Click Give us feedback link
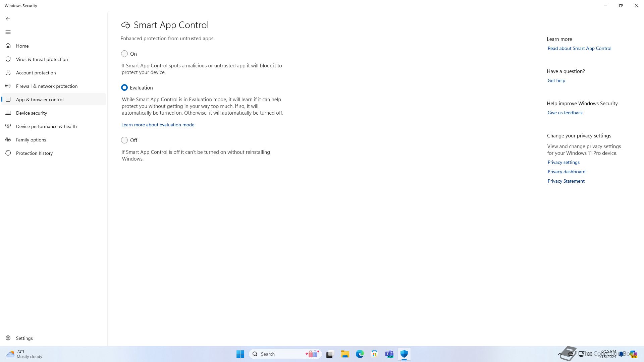This screenshot has width=644, height=362. (x=565, y=113)
